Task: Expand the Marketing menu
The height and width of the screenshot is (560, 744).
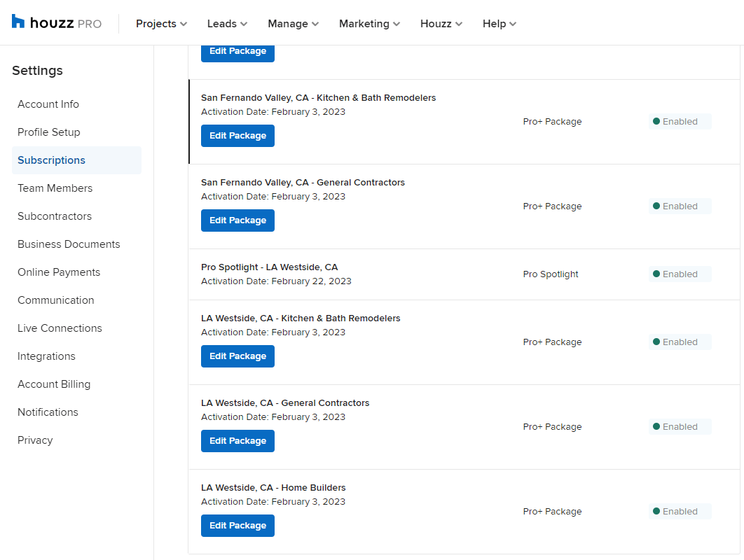Action: 369,24
